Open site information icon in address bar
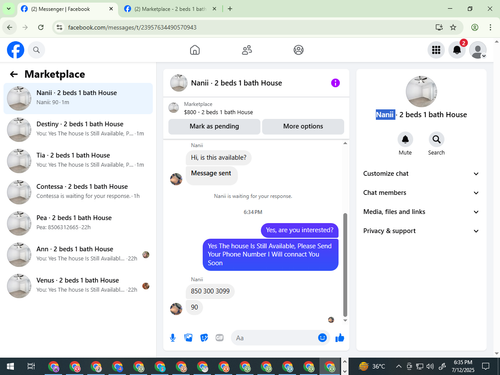Screen dimensions: 500x375 (59, 27)
